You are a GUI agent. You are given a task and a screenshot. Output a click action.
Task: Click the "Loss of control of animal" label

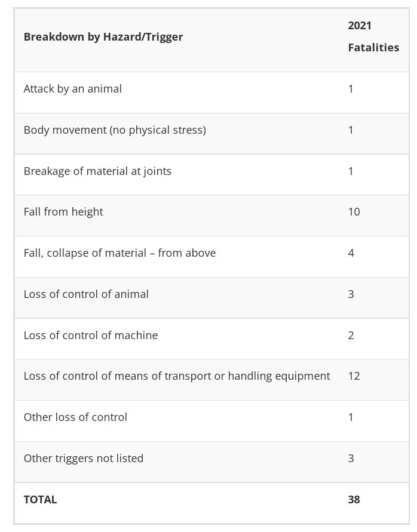86,294
